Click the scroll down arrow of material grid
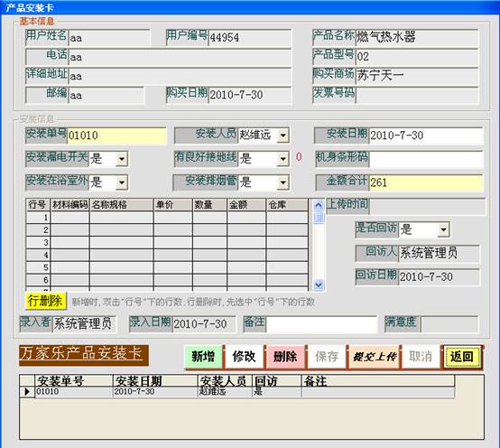 point(319,284)
